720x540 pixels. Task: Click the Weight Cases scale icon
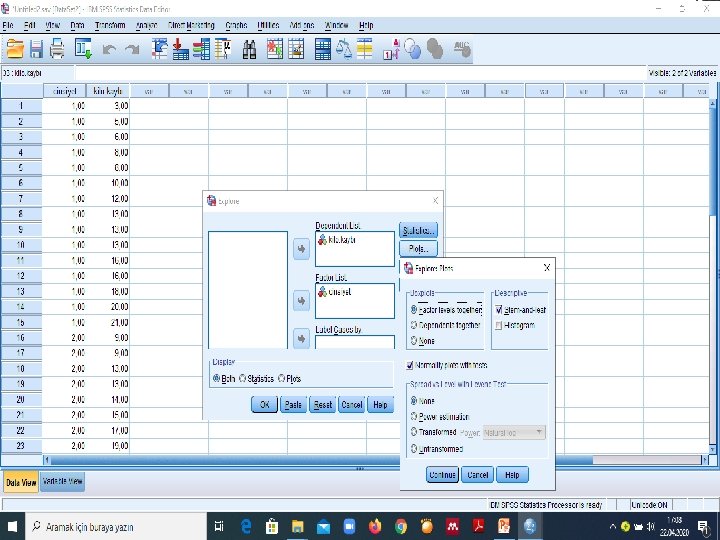[x=343, y=49]
